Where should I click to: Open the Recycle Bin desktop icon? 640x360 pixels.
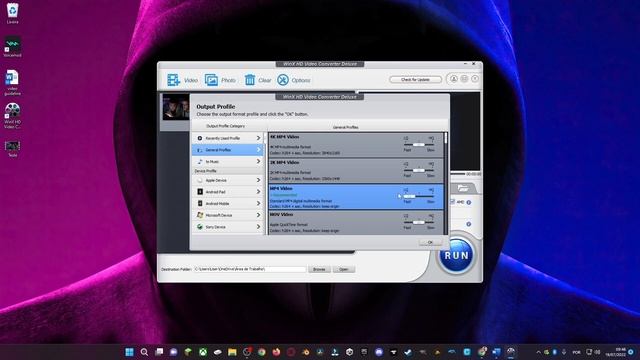click(12, 13)
